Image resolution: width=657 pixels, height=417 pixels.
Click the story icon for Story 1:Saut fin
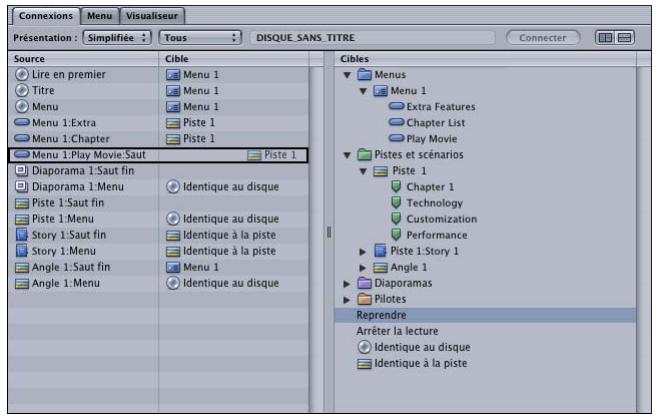click(x=22, y=235)
